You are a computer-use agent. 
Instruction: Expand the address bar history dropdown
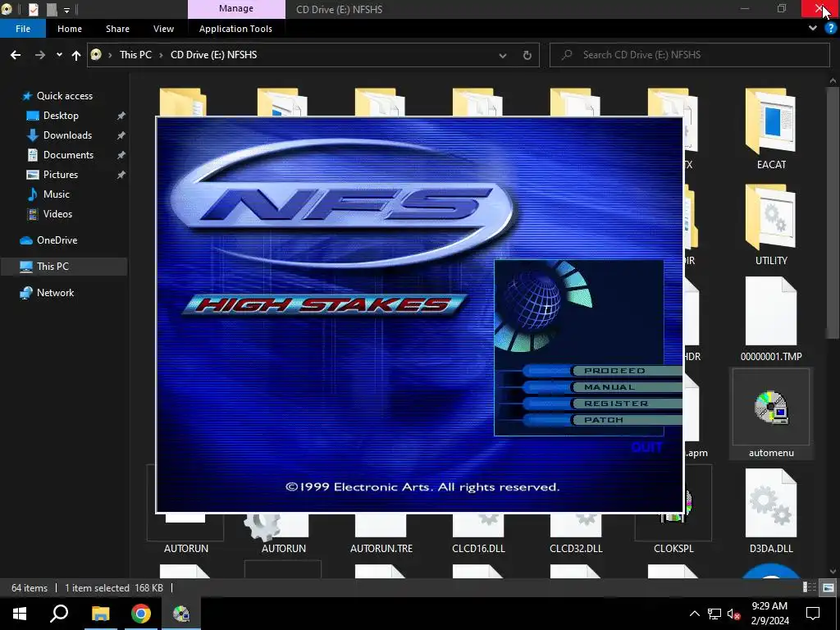(x=503, y=55)
